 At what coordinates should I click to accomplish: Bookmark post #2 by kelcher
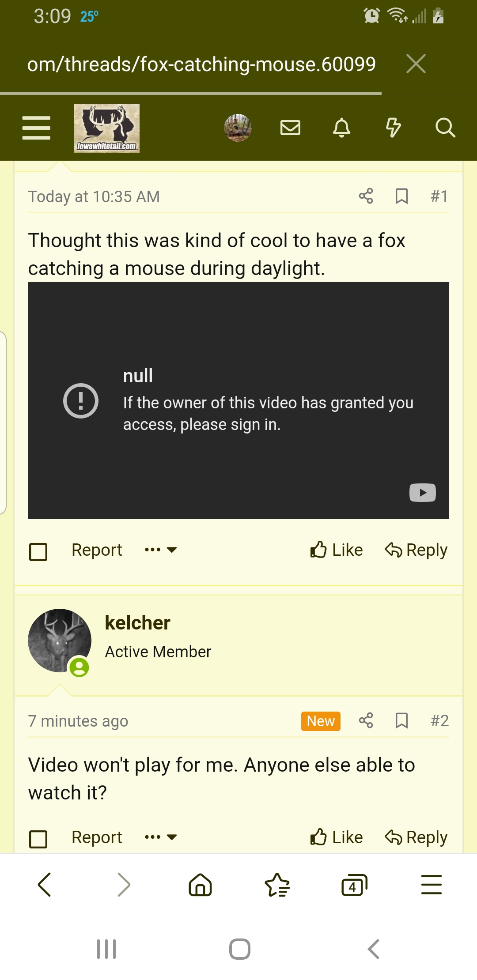401,720
